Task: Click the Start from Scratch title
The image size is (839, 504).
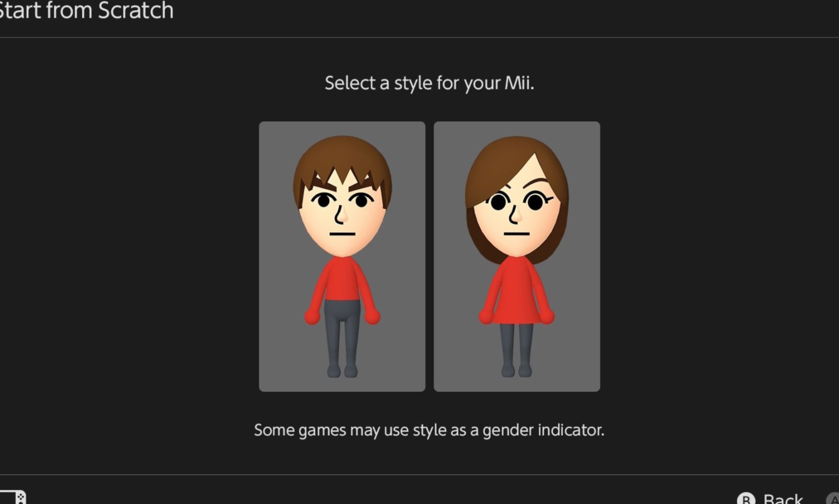Action: pyautogui.click(x=86, y=11)
